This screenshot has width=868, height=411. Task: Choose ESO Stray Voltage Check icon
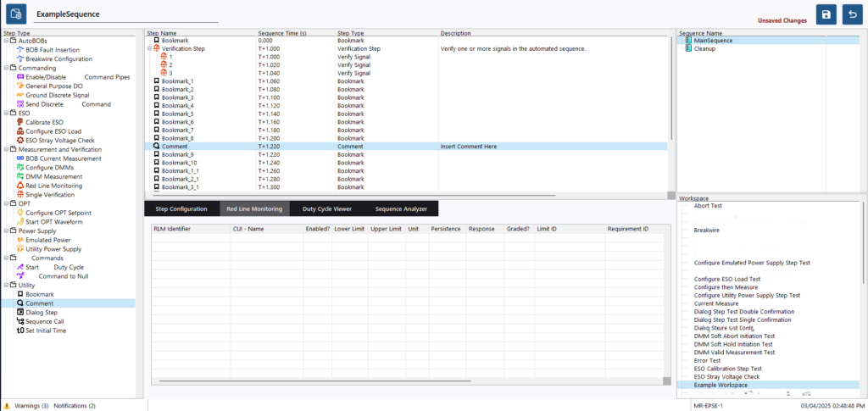21,141
